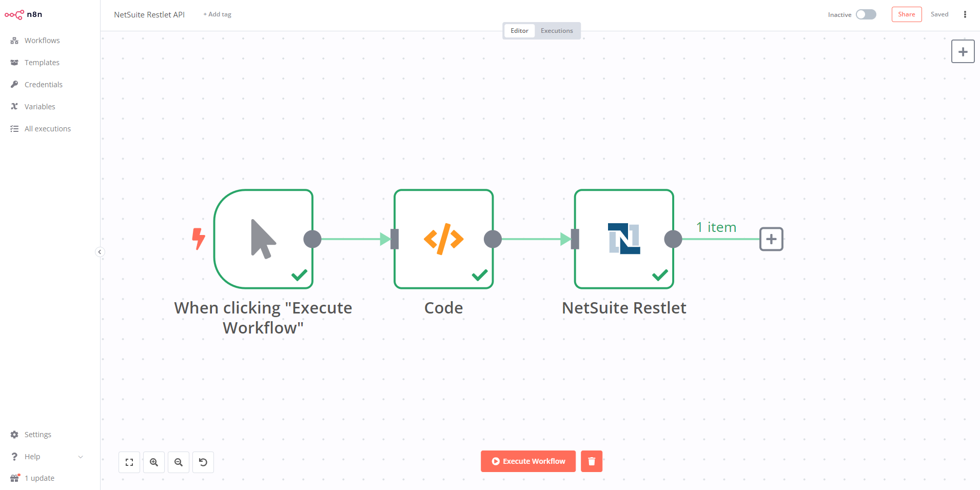Zoom in on the canvas

pos(154,462)
